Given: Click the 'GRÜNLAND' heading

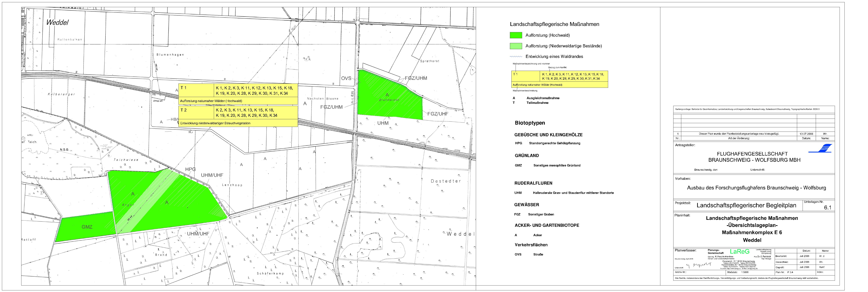Looking at the screenshot, I should point(527,156).
